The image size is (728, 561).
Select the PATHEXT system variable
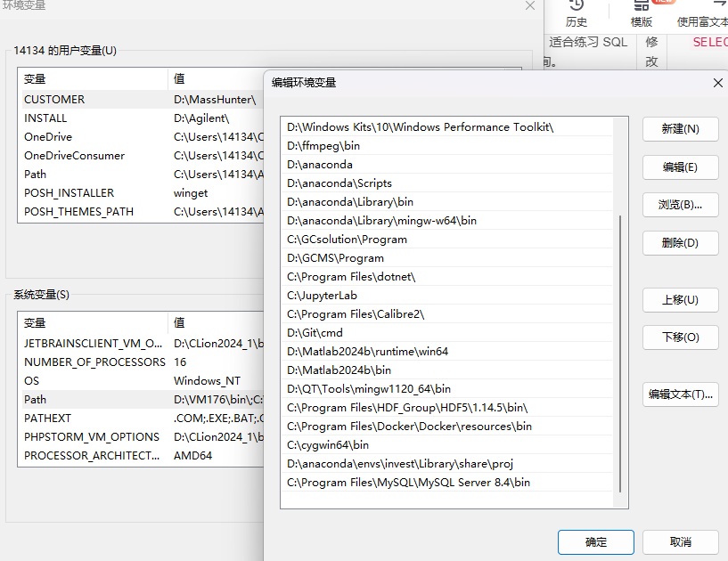pyautogui.click(x=141, y=419)
